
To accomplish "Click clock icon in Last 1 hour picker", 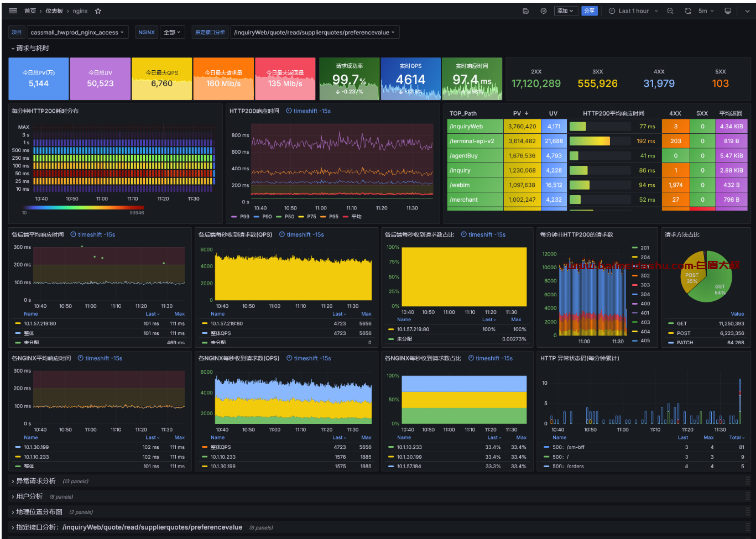I will coord(612,11).
